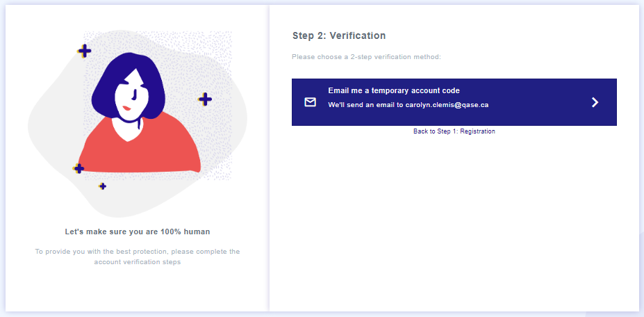Click the envelope mail icon
Screen dimensions: 644x317
coord(310,102)
